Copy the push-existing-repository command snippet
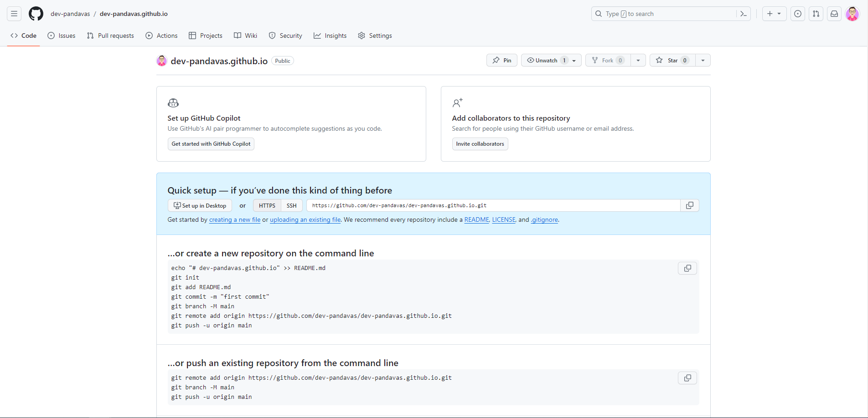Viewport: 868px width, 418px height. tap(687, 378)
